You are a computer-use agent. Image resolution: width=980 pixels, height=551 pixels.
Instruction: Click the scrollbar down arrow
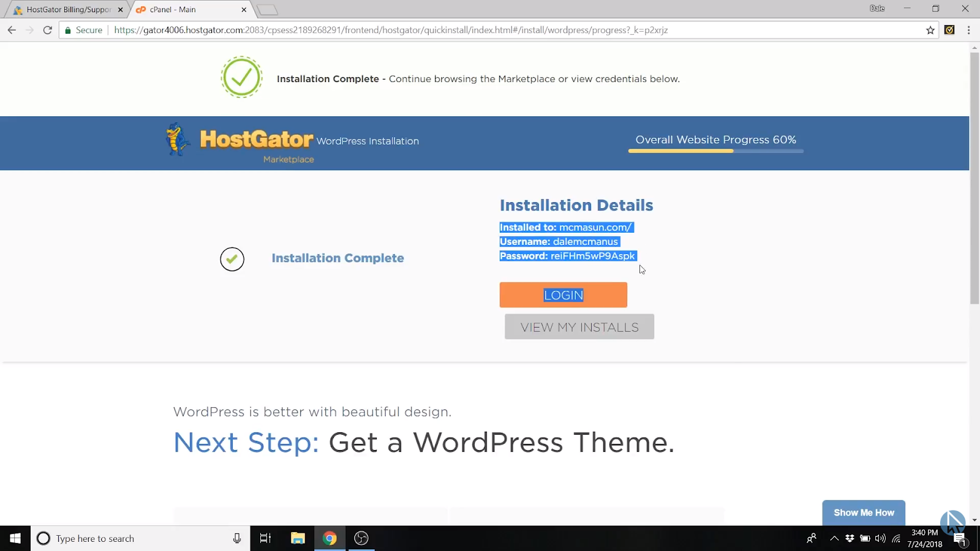coord(974,520)
